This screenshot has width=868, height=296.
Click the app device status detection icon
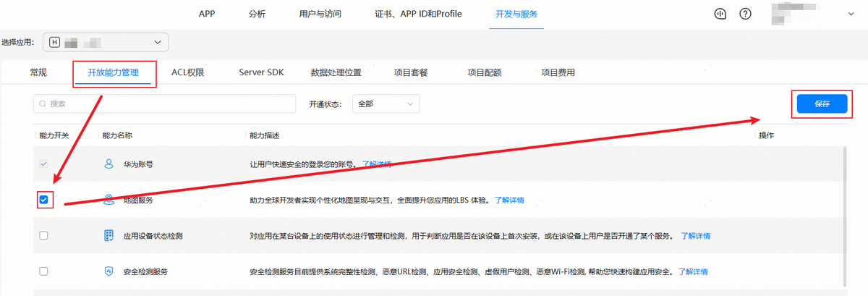pos(109,236)
